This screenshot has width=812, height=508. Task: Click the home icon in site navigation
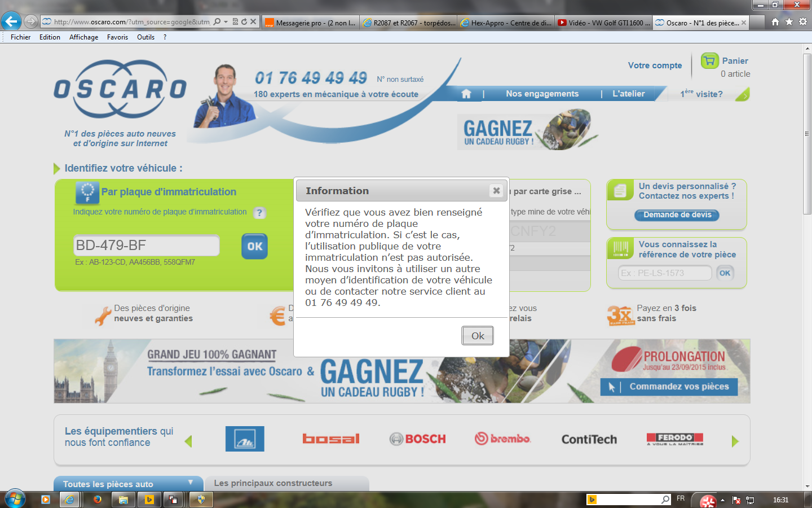pos(466,94)
